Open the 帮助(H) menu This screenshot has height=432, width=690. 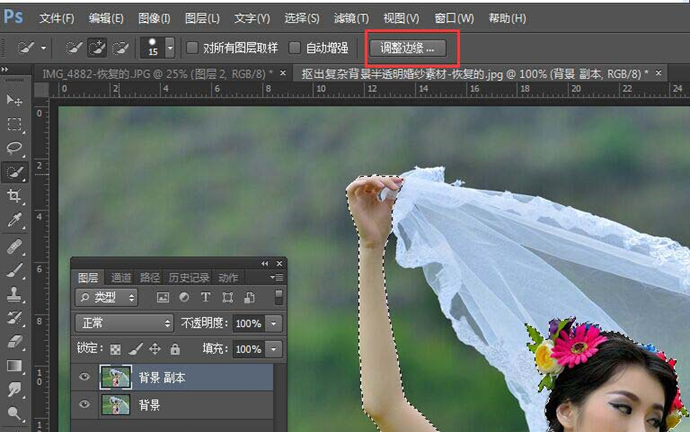(507, 18)
